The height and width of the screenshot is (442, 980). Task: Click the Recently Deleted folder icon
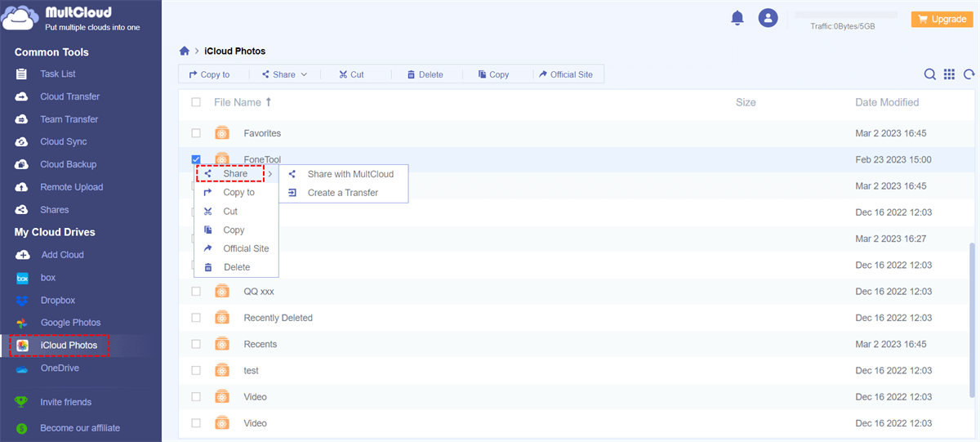pos(222,318)
